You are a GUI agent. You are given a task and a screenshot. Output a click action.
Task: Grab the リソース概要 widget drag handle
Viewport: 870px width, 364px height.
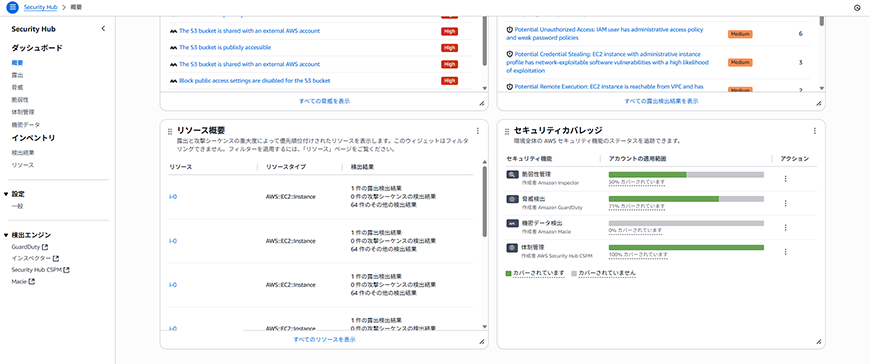point(170,132)
